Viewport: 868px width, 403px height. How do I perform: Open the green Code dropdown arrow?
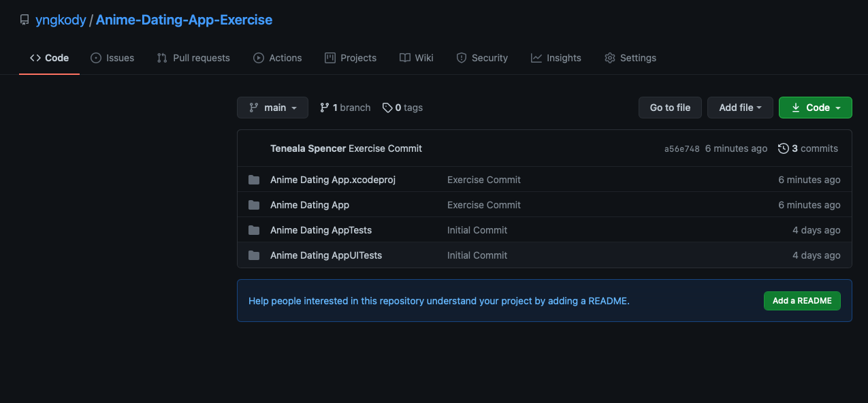click(x=838, y=108)
